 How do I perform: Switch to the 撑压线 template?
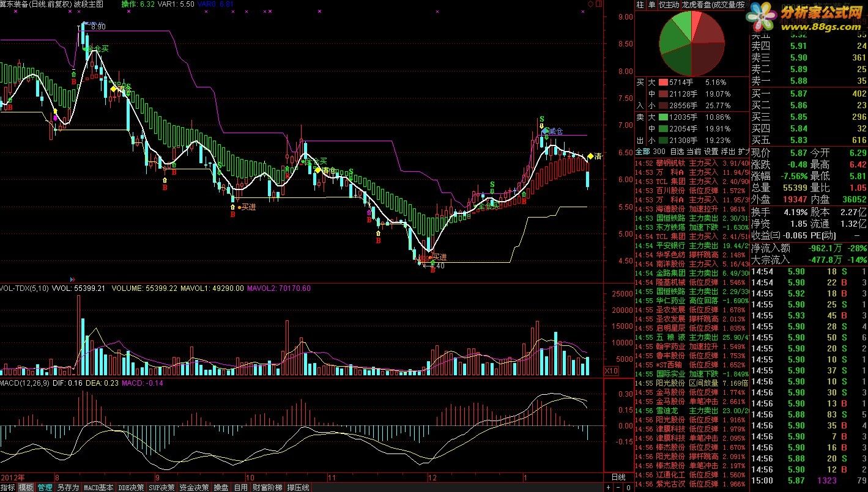[298, 488]
